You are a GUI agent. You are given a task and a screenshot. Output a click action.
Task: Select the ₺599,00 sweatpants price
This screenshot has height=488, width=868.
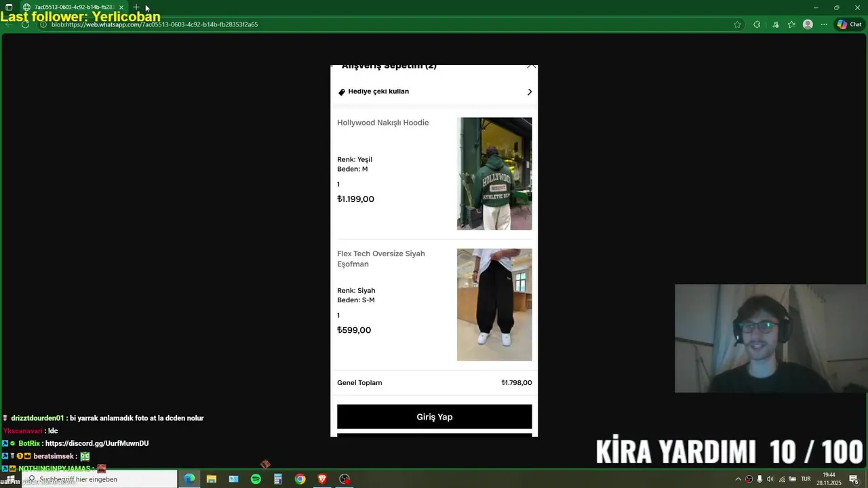354,330
